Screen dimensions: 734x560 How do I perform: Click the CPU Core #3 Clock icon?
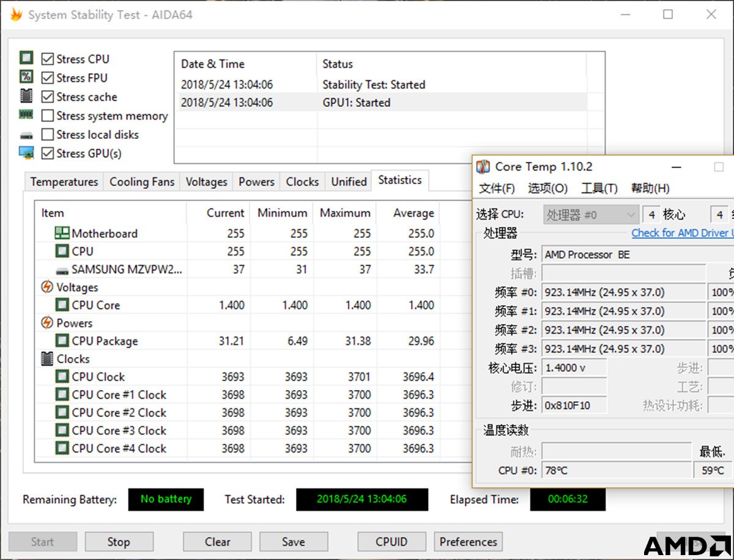tap(62, 430)
